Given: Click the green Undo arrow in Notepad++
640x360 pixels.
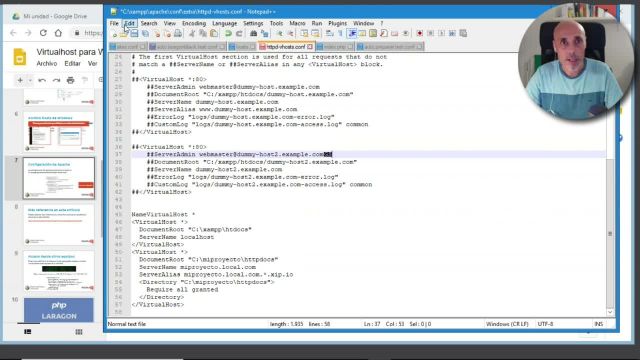Looking at the screenshot, I should click(228, 34).
